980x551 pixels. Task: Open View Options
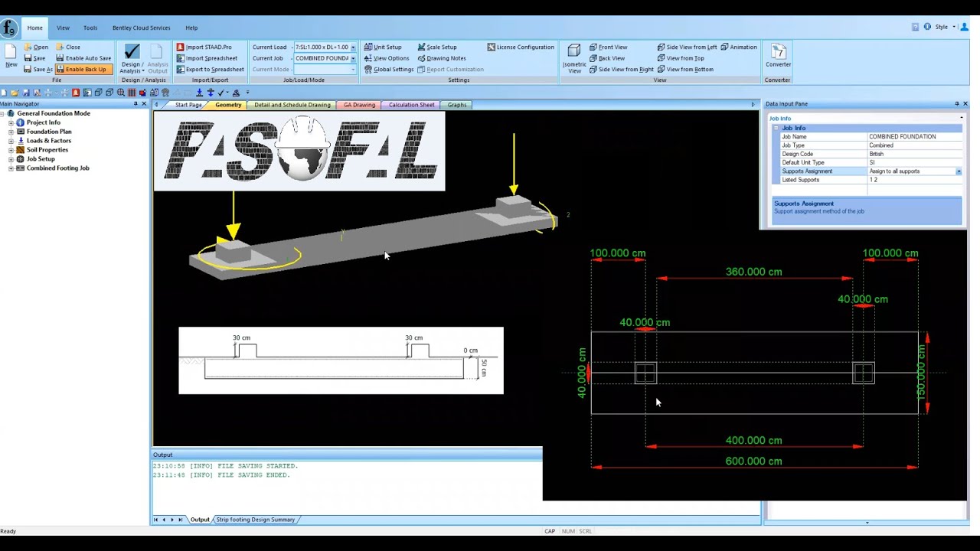pyautogui.click(x=387, y=58)
